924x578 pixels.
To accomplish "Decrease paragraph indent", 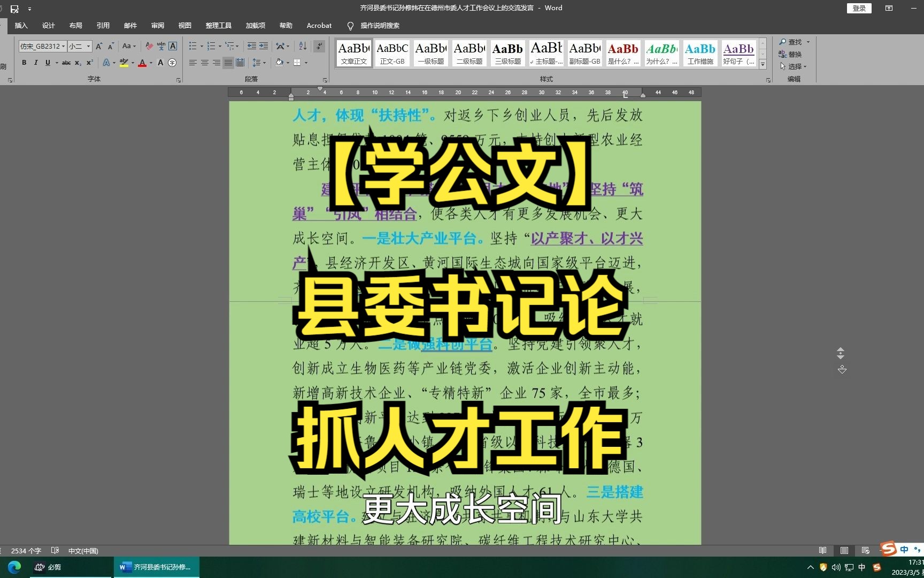I will (252, 46).
